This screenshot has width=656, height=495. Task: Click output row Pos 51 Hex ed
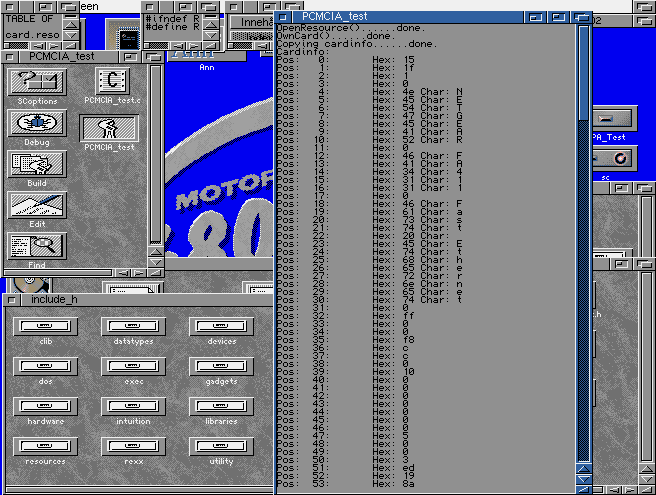coord(346,468)
